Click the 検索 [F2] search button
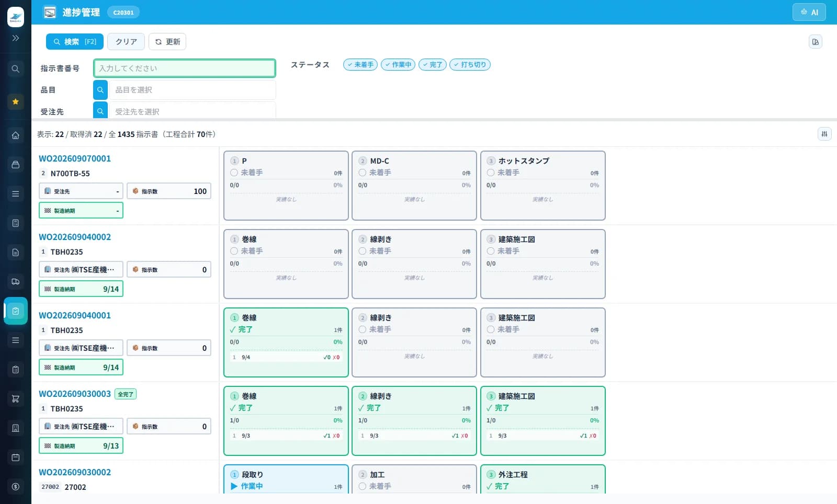837x504 pixels. click(x=75, y=42)
